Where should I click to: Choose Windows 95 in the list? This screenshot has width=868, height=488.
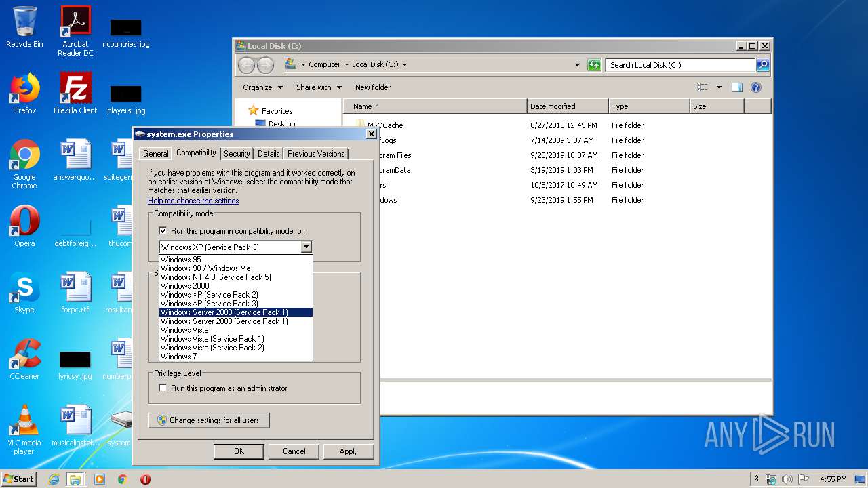236,260
